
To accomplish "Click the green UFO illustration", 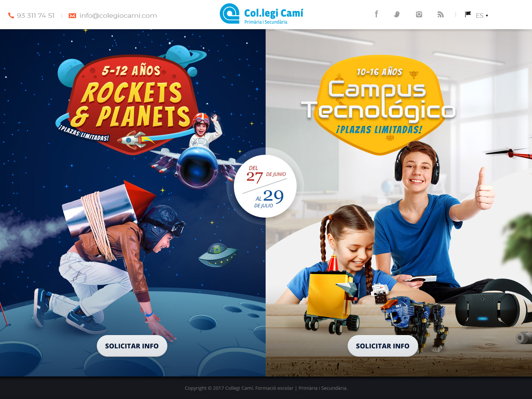I will click(x=218, y=255).
